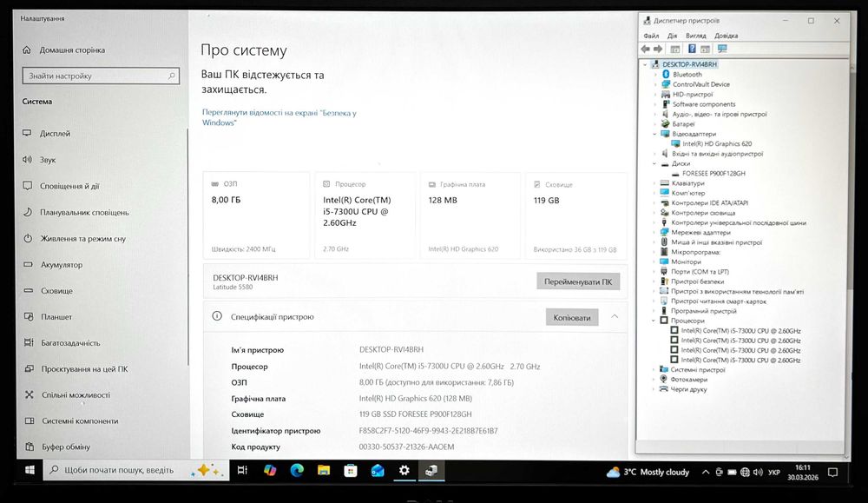868x503 pixels.
Task: Open Планувальник сповіщень settings
Action: (83, 212)
